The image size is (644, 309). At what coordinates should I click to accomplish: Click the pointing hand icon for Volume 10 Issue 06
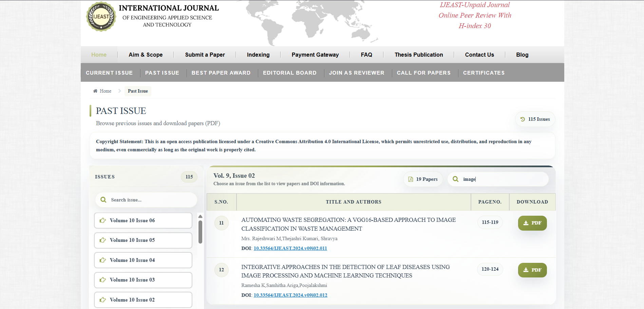coord(103,220)
